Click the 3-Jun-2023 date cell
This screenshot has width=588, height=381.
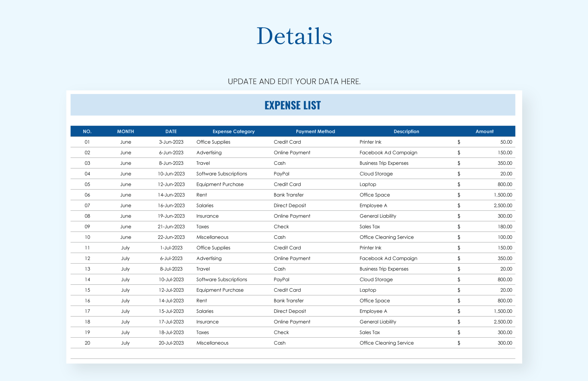(x=171, y=142)
